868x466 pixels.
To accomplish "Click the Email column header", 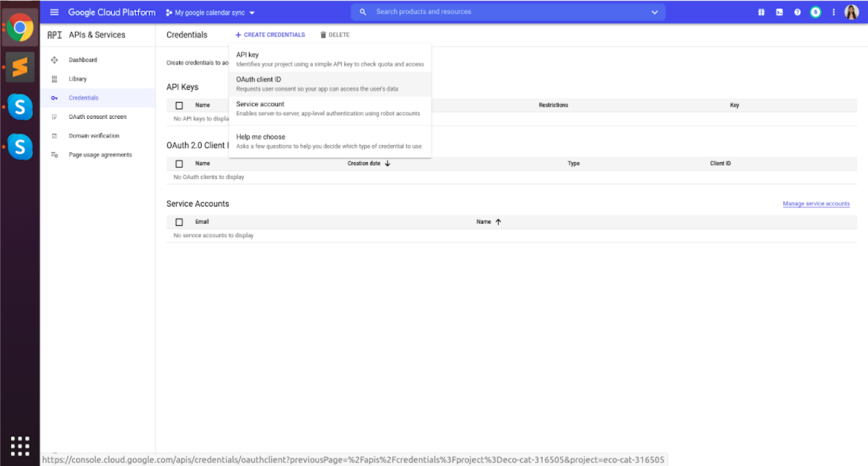I will (202, 222).
